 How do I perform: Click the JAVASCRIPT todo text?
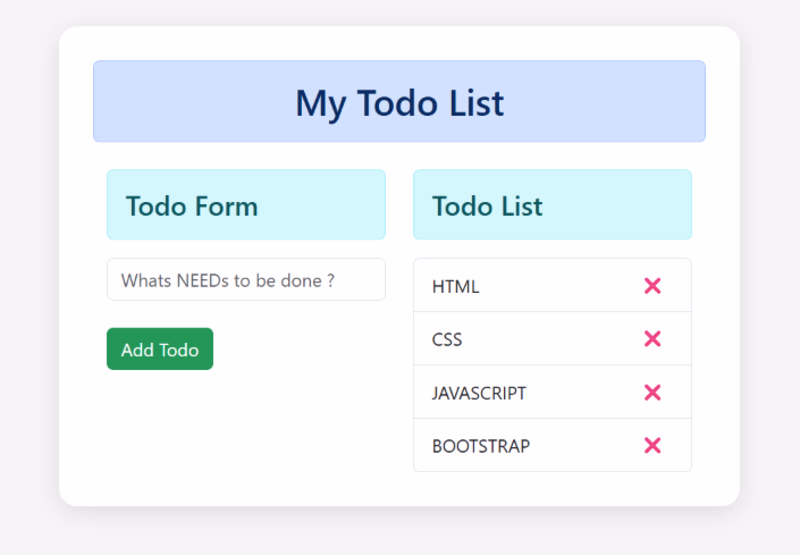[x=479, y=393]
